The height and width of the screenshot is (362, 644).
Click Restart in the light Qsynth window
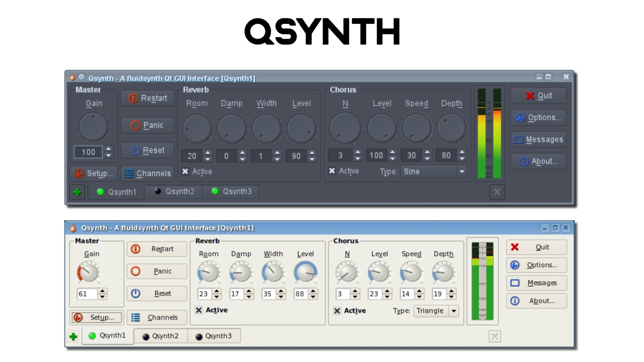pyautogui.click(x=157, y=249)
